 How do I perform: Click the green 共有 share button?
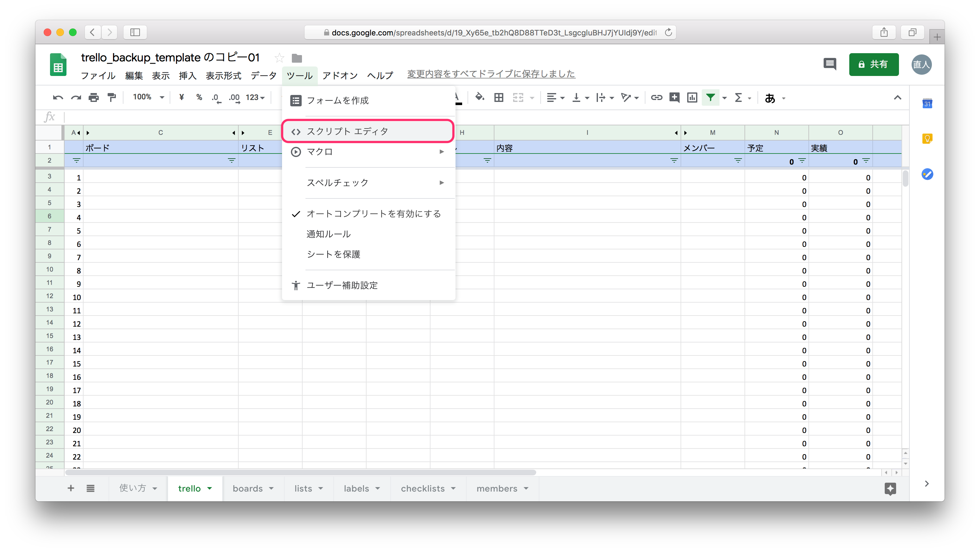pyautogui.click(x=873, y=64)
